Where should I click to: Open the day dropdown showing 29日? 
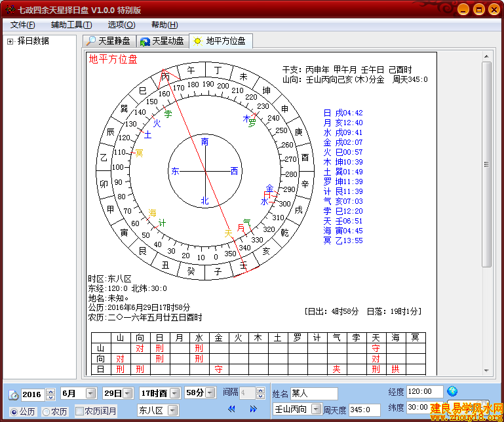[x=128, y=393]
